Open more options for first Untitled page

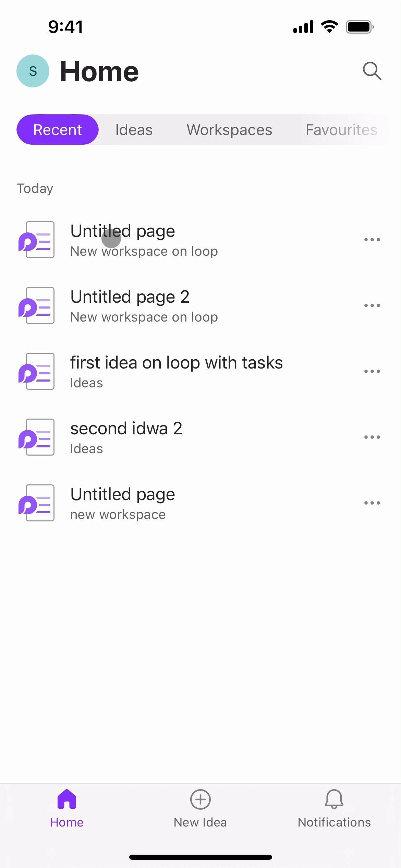click(372, 240)
